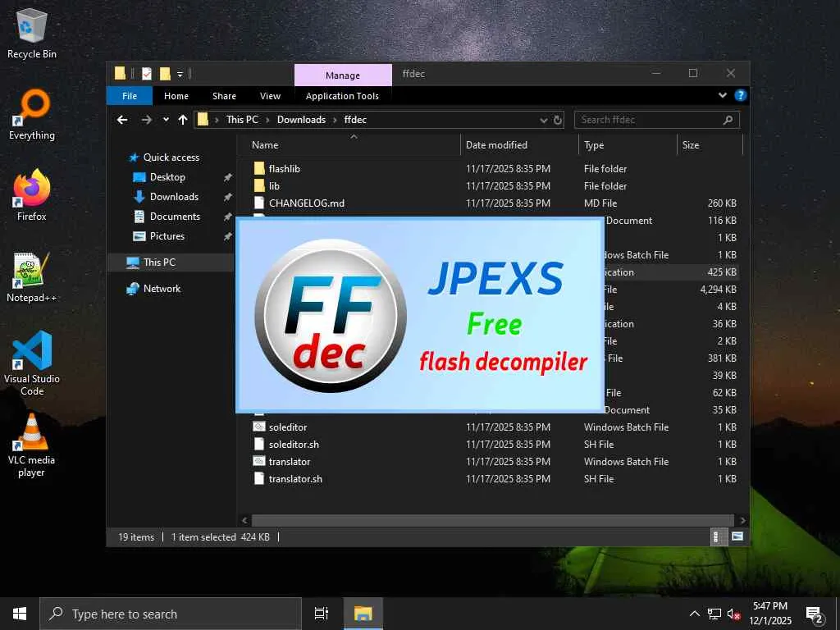Click Type here to search box

click(x=171, y=614)
